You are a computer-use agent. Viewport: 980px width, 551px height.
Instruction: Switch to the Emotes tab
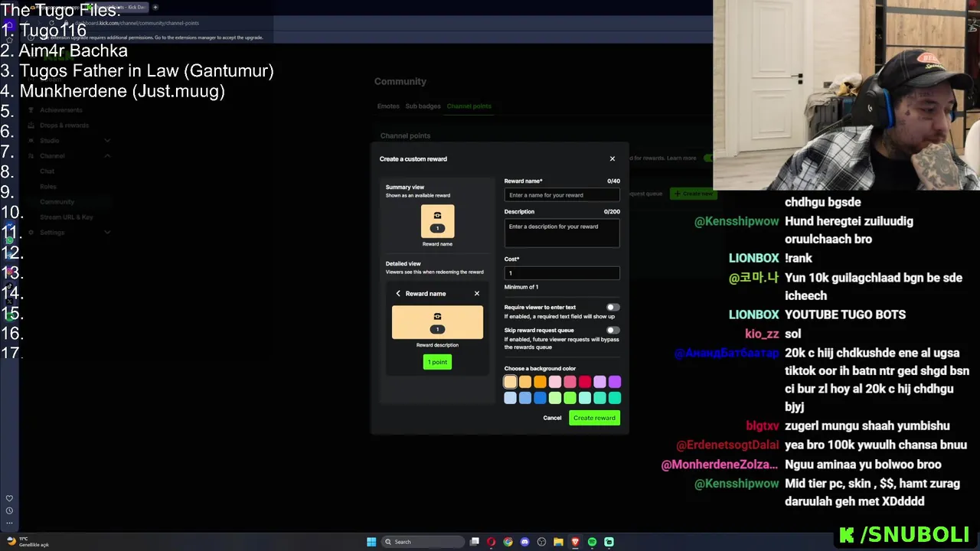pos(388,106)
